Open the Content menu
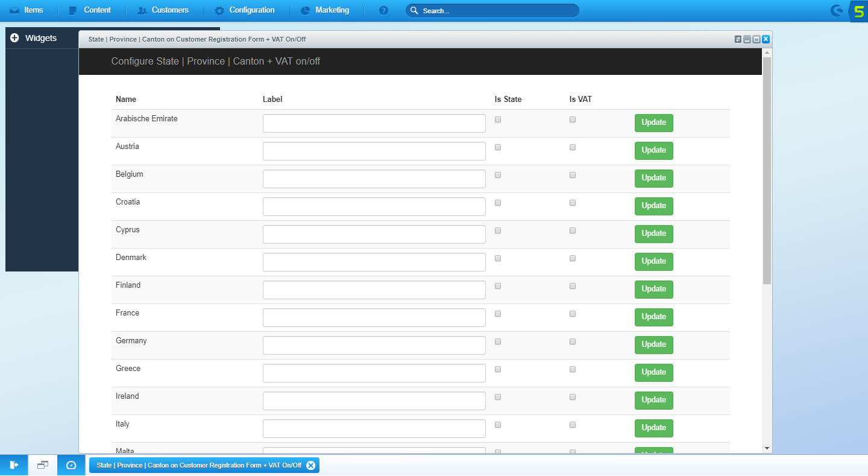 point(90,10)
